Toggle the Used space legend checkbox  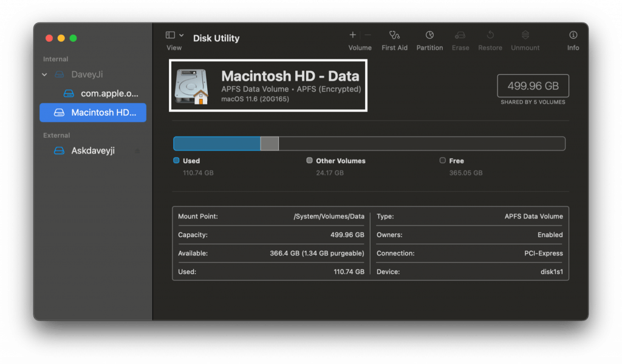pos(176,161)
